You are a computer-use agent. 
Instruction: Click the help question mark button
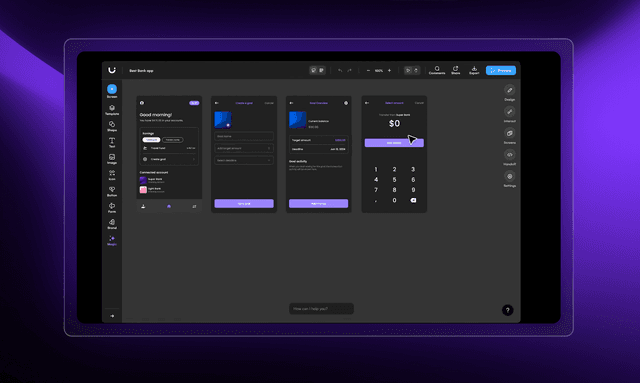click(508, 310)
